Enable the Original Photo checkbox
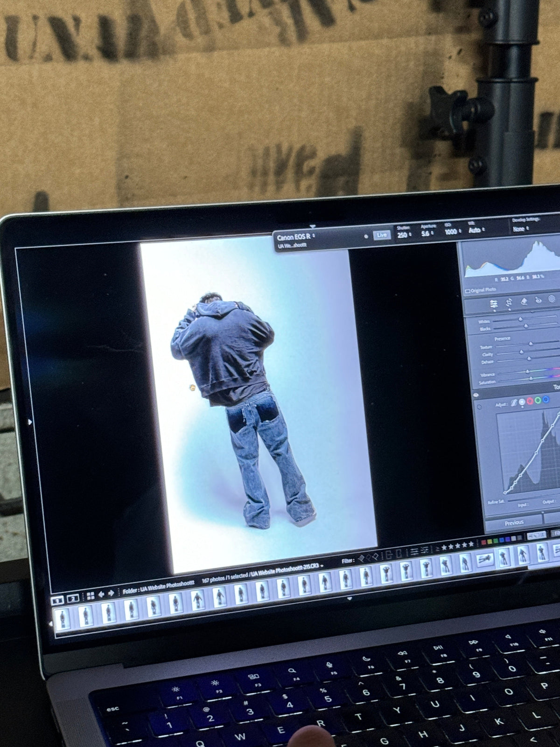560x747 pixels. [x=468, y=291]
